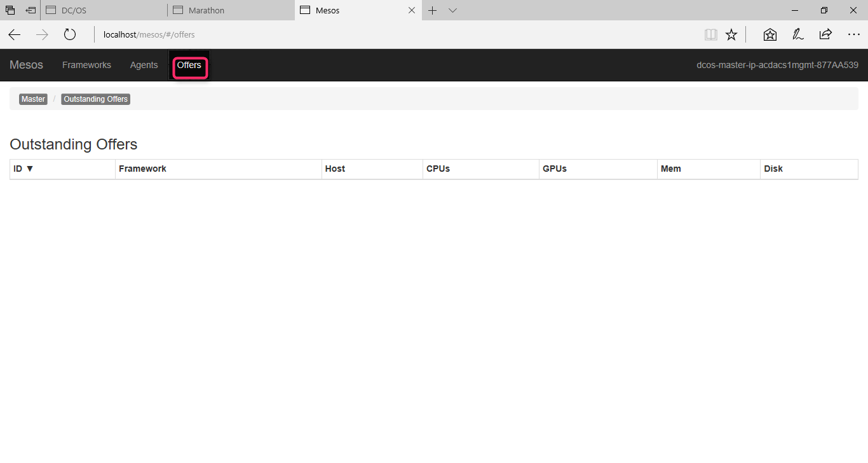Click the tabs you've set aside icon
Viewport: 868px width, 463px height.
[10, 10]
